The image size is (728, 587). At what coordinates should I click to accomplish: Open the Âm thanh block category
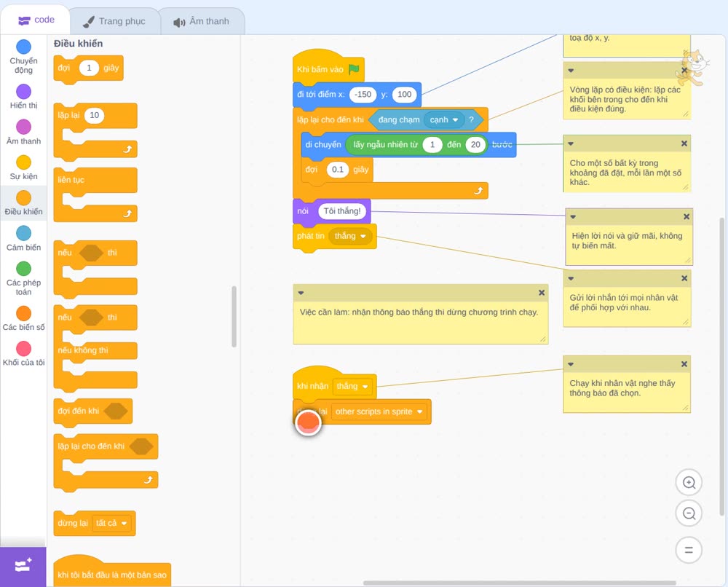(x=23, y=132)
